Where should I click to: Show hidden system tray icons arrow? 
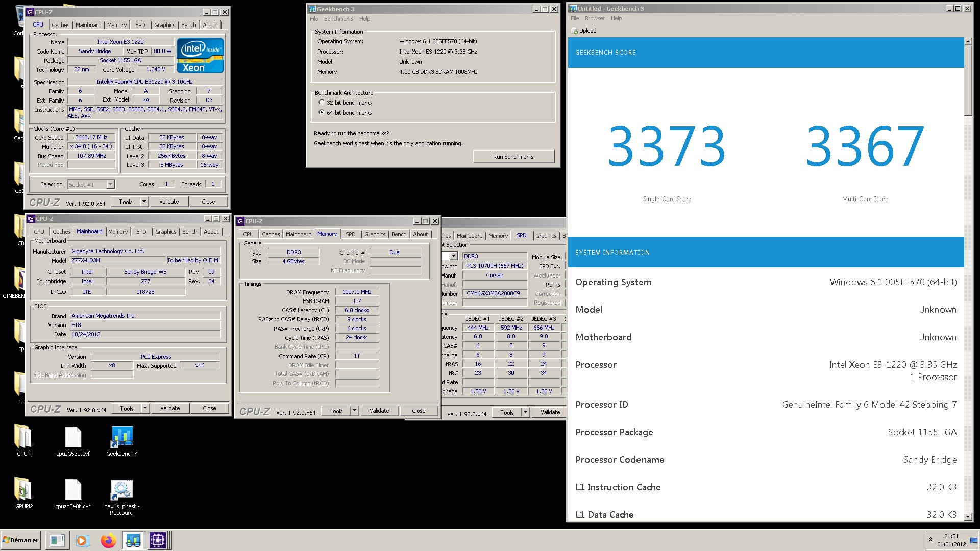coord(930,540)
